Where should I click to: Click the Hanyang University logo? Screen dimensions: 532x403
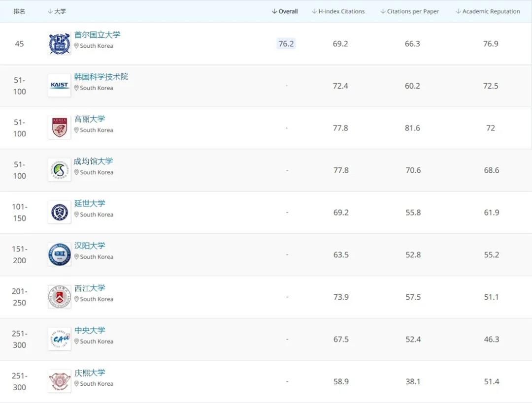click(x=60, y=255)
